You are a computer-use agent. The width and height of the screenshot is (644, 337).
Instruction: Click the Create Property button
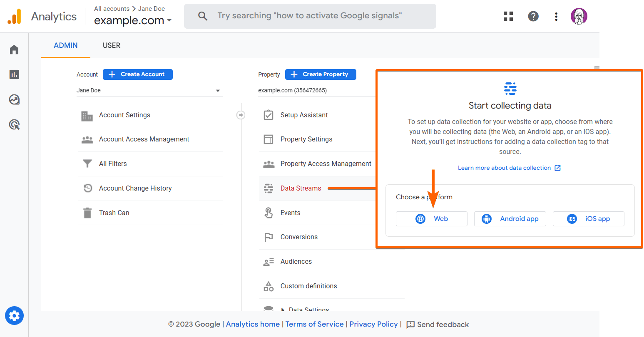click(x=321, y=74)
